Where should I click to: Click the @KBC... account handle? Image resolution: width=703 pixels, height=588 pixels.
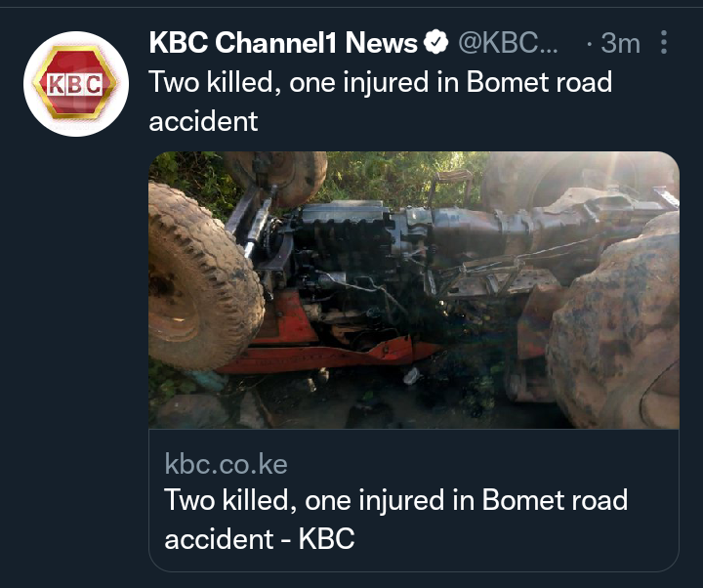[x=508, y=43]
